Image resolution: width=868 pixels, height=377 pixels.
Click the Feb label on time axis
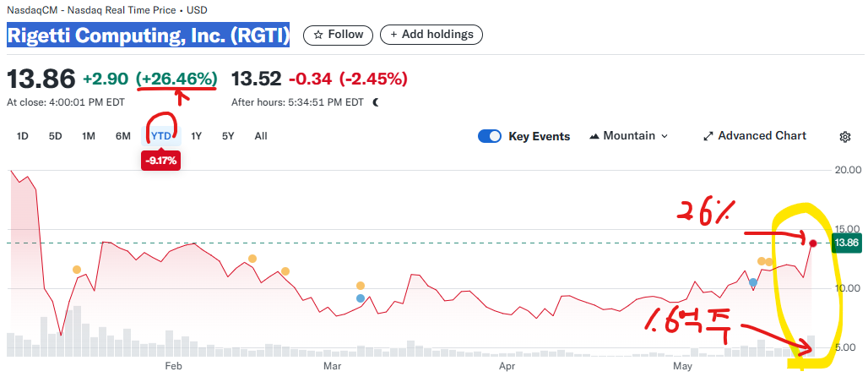[x=173, y=366]
